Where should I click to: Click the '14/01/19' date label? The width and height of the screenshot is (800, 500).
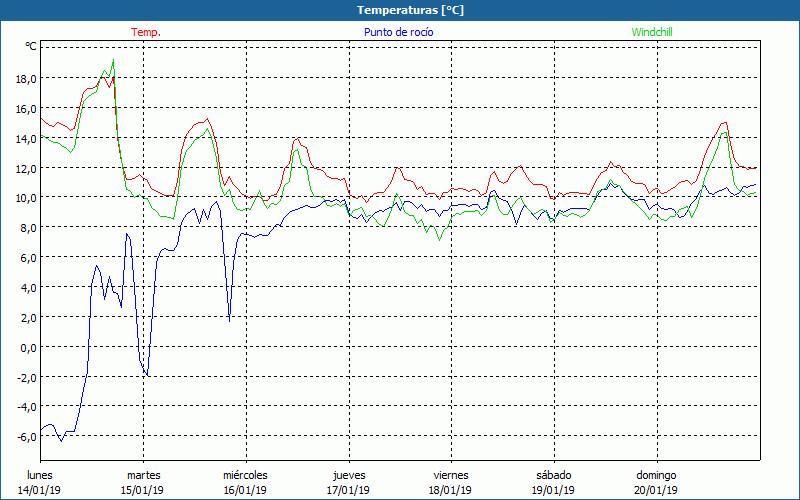coord(39,490)
